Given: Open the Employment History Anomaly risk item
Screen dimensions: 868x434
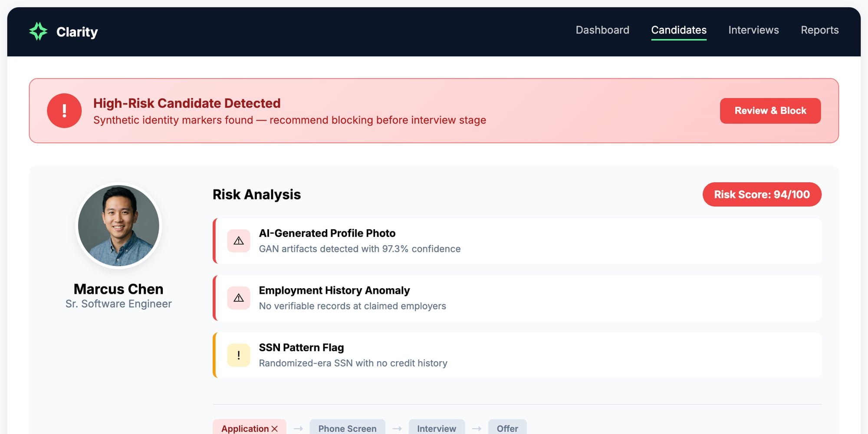Looking at the screenshot, I should tap(516, 298).
